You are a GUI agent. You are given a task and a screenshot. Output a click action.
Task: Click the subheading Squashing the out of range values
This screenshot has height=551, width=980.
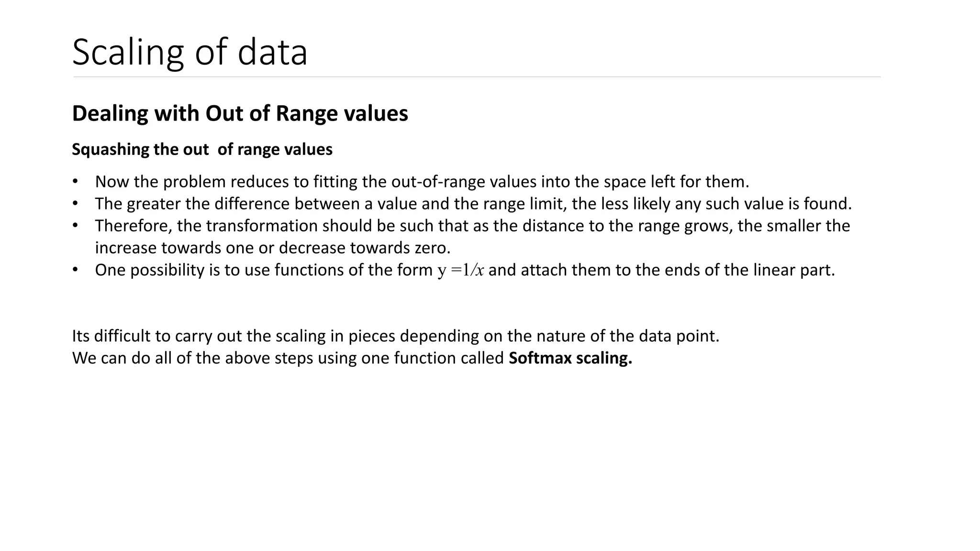coord(202,149)
